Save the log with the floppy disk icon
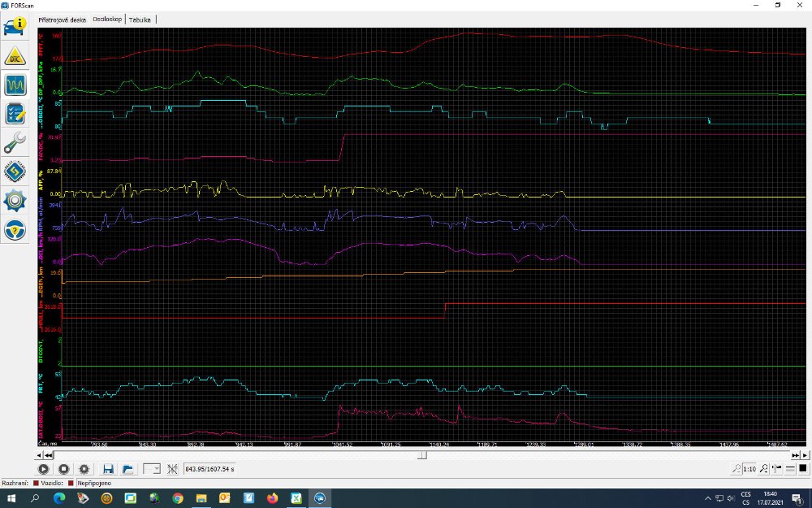 (x=107, y=469)
